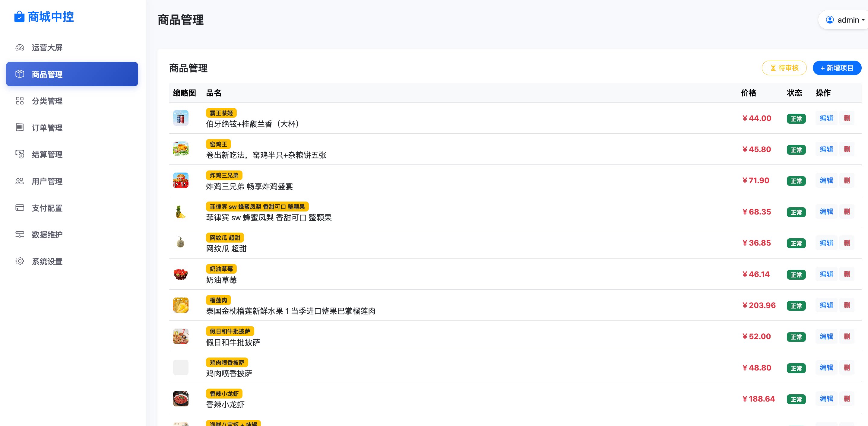Click the pineapple thumbnail for 菲律宾凤梨
The image size is (868, 426).
coord(181,212)
